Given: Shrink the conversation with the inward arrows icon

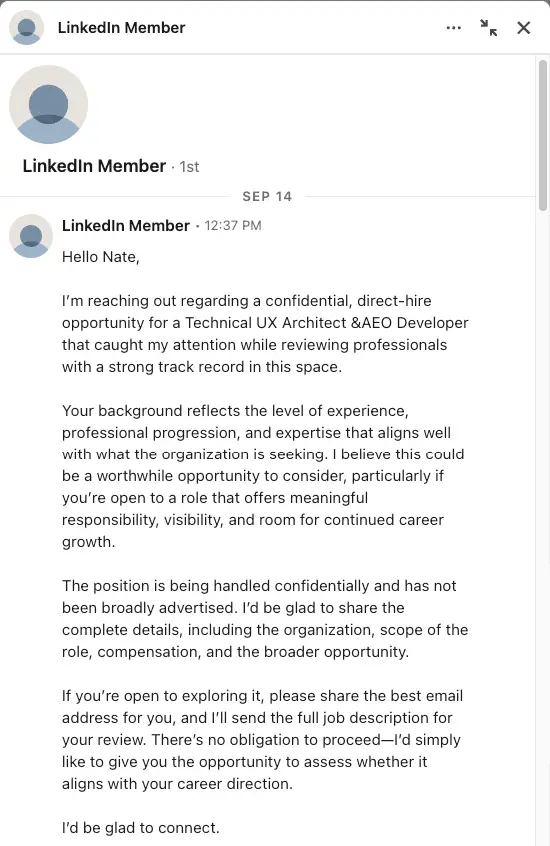Looking at the screenshot, I should 488,28.
